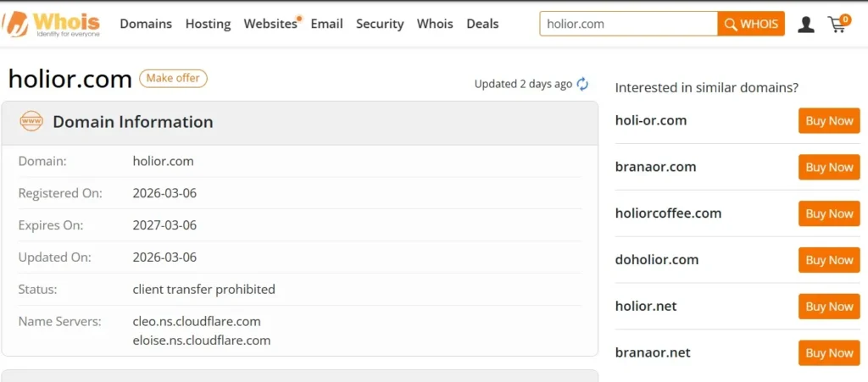Buy Now for branaor.net
This screenshot has width=868, height=382.
click(x=829, y=352)
